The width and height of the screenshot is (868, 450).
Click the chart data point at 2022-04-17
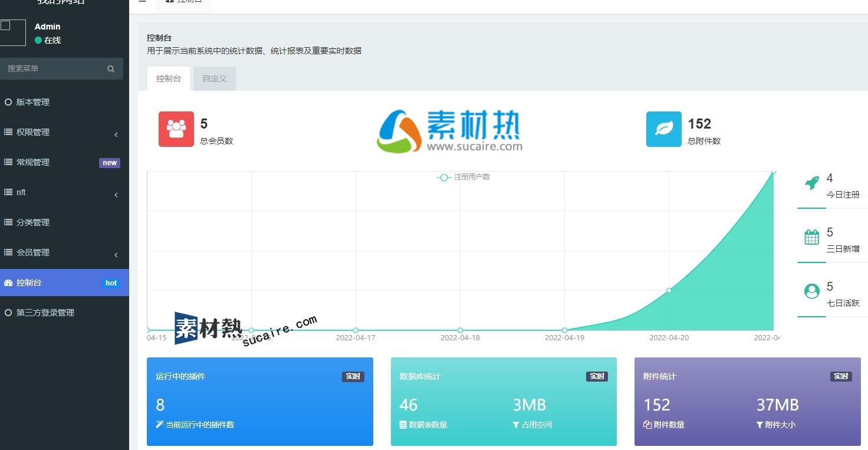click(356, 330)
